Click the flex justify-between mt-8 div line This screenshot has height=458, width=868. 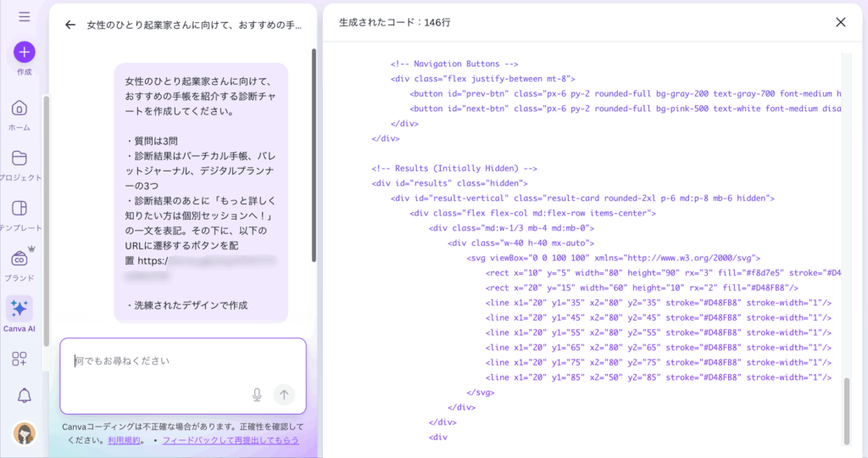click(482, 79)
